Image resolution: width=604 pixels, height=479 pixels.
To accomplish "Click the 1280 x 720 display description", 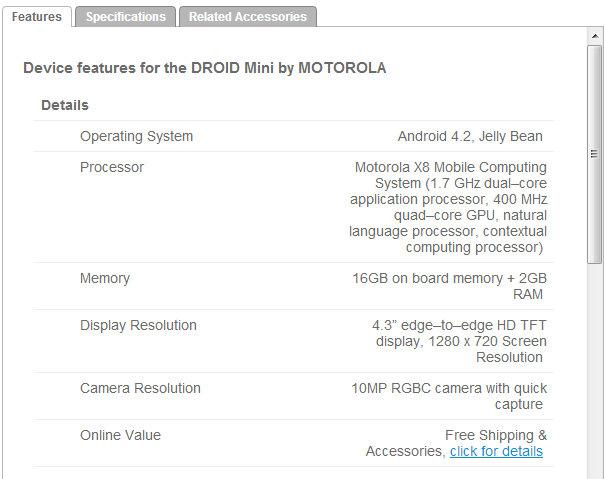I will pyautogui.click(x=459, y=341).
